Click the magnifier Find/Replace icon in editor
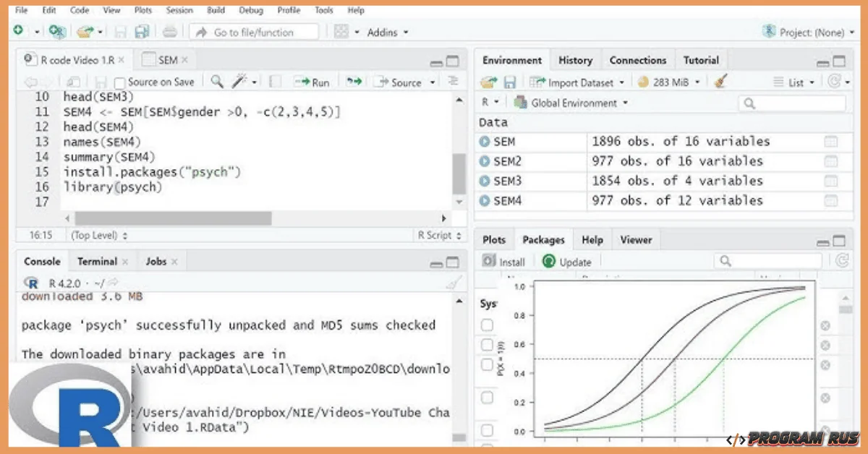 coord(217,82)
